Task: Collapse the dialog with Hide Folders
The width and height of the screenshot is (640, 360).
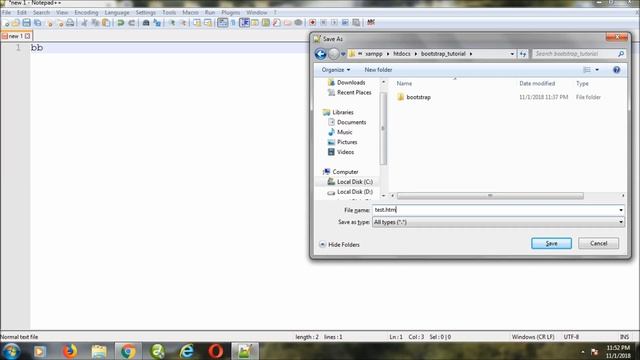Action: (x=340, y=244)
